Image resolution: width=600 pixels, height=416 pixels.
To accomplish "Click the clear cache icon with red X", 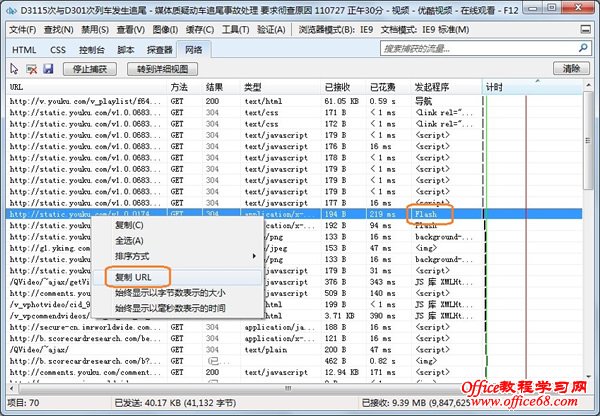I will pyautogui.click(x=31, y=69).
